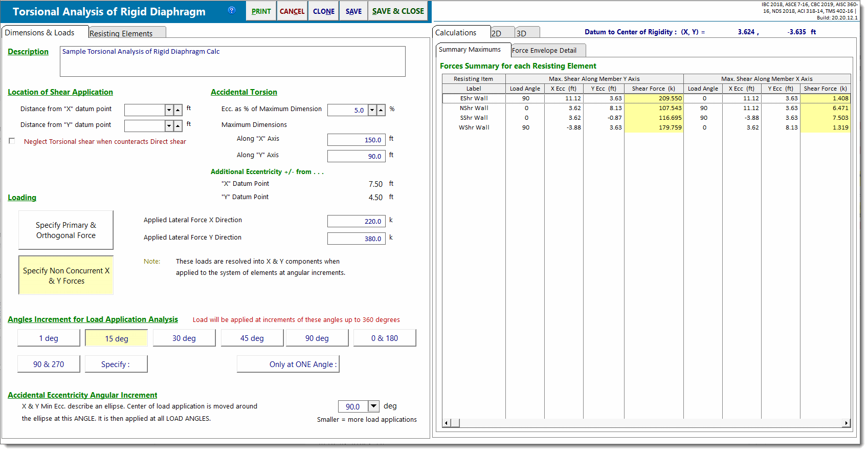Click spinner arrow for eccentricity percent

(381, 110)
